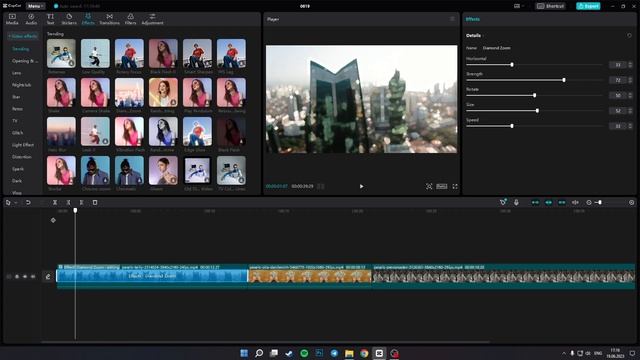
Task: Reset the effect Details parameters
Action: pos(629,36)
